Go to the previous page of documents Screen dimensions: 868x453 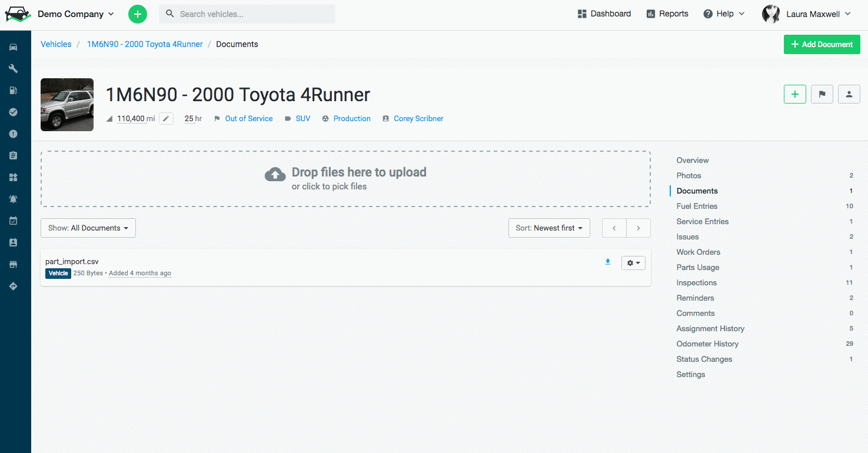click(614, 228)
